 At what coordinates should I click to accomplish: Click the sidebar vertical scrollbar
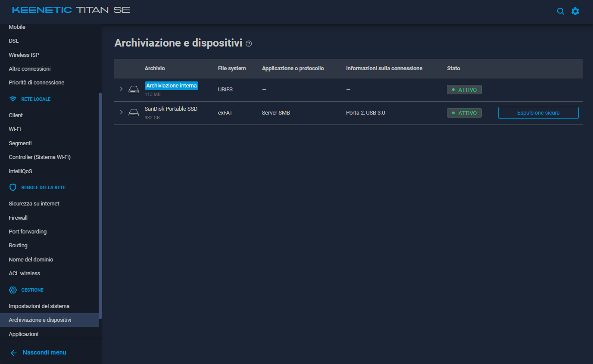[x=100, y=206]
